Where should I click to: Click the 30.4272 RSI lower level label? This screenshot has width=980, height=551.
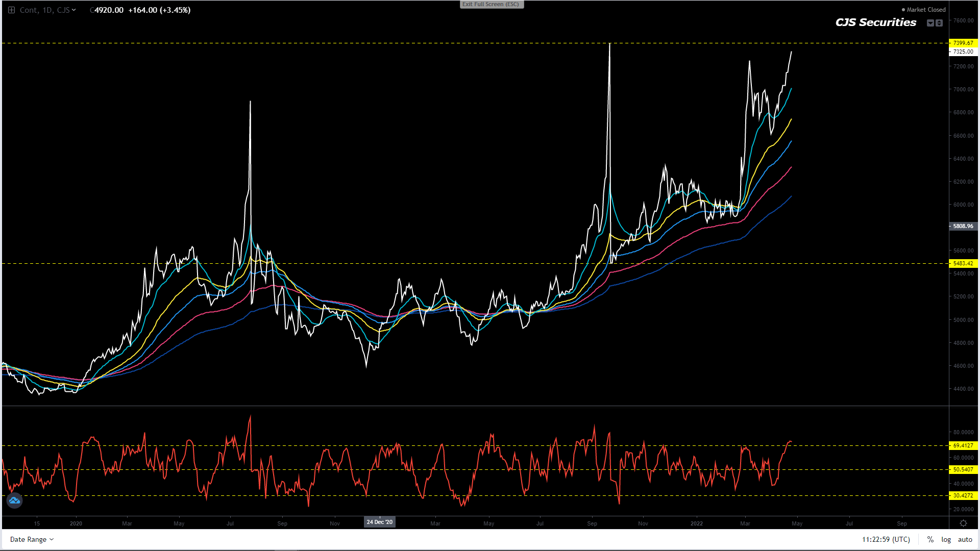coord(963,495)
